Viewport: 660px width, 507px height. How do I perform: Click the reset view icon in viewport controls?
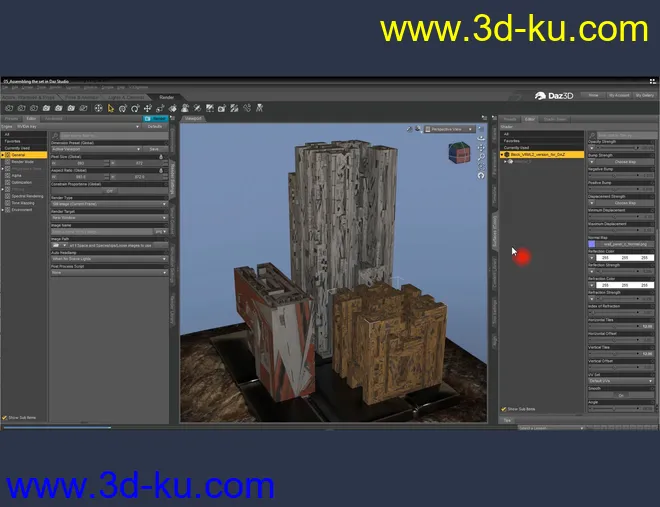[480, 176]
